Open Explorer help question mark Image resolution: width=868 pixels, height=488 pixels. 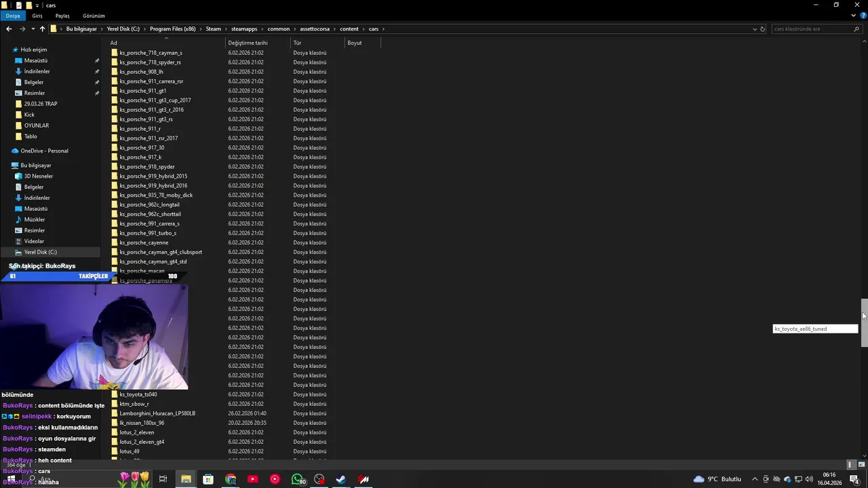[x=862, y=16]
